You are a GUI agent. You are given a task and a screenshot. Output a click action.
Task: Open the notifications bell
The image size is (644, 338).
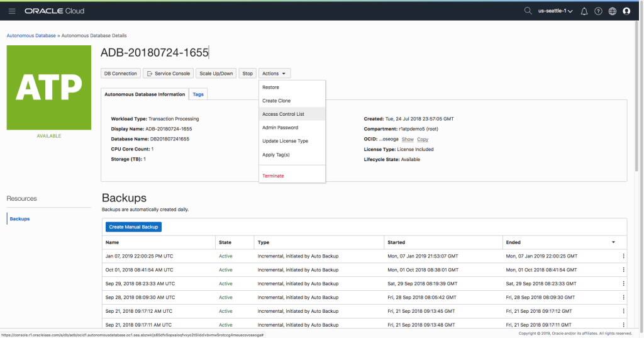[584, 11]
